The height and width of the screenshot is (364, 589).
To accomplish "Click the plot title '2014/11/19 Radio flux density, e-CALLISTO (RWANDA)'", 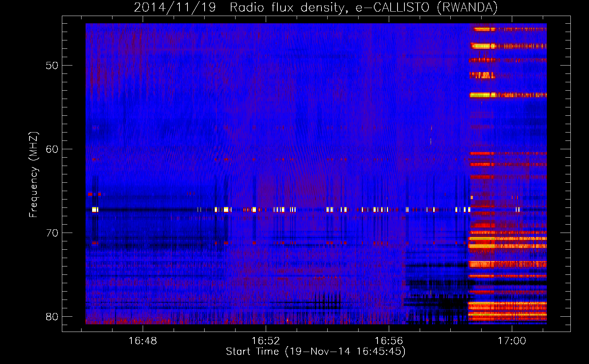I will (316, 7).
